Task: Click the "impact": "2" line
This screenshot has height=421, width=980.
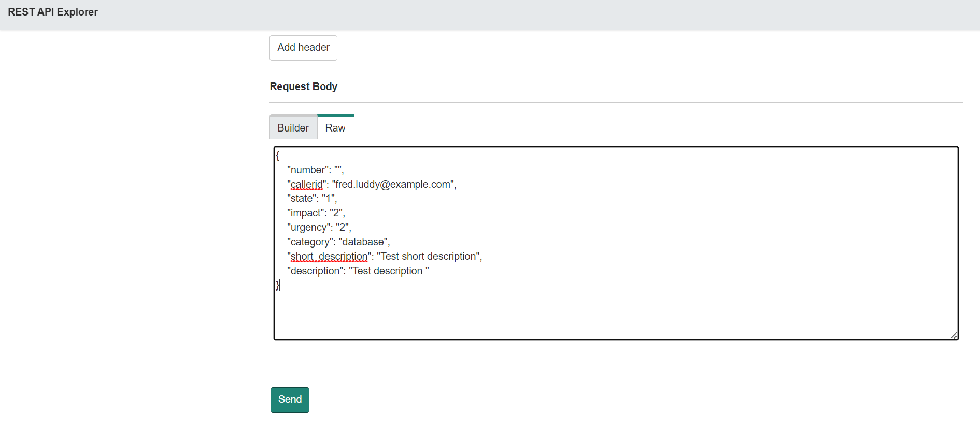Action: [x=316, y=213]
